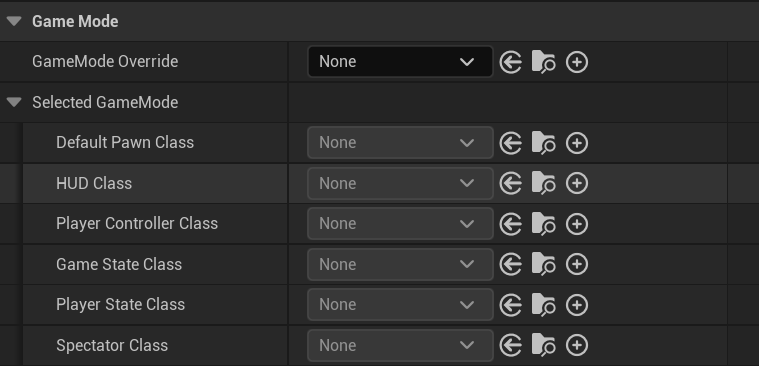
Task: Use selected asset for Spectator Class
Action: [510, 345]
